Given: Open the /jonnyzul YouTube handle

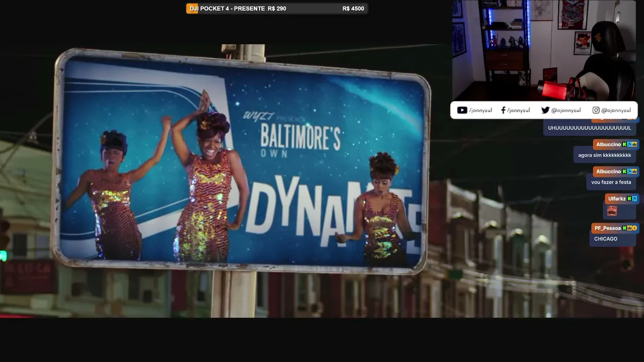Looking at the screenshot, I should pos(480,110).
